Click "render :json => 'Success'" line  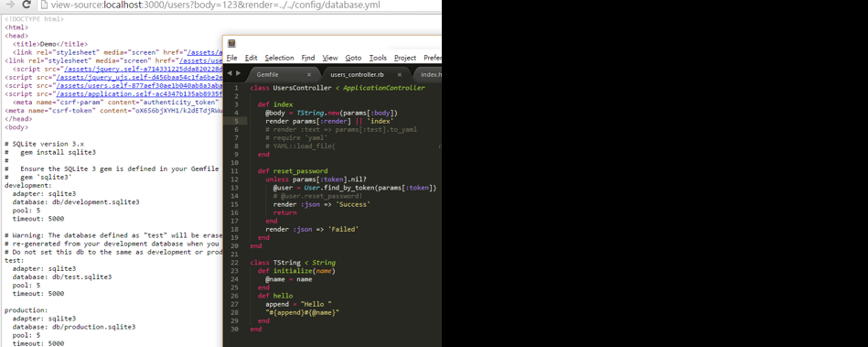[322, 204]
